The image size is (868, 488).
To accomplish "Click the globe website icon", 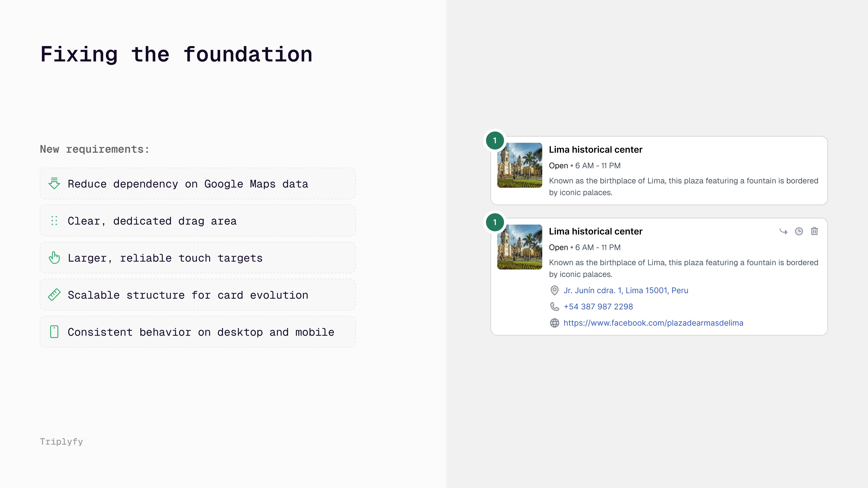I will pos(554,323).
